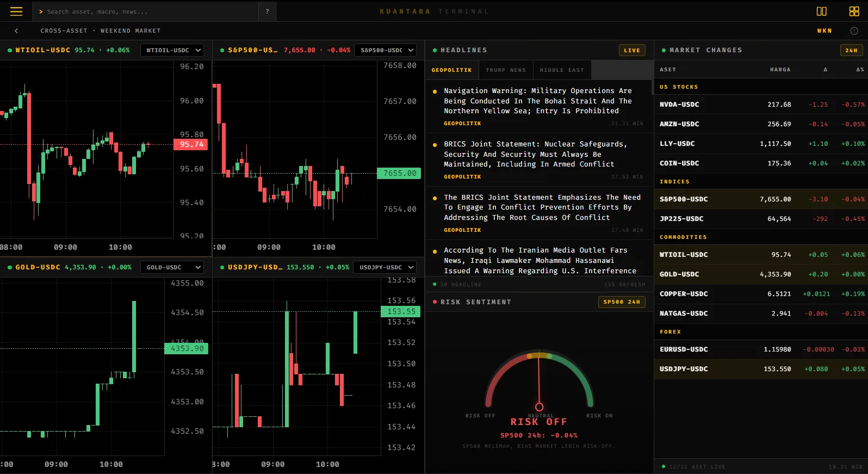This screenshot has width=868, height=474.
Task: Select the NVDA-USDC row
Action: [761, 104]
